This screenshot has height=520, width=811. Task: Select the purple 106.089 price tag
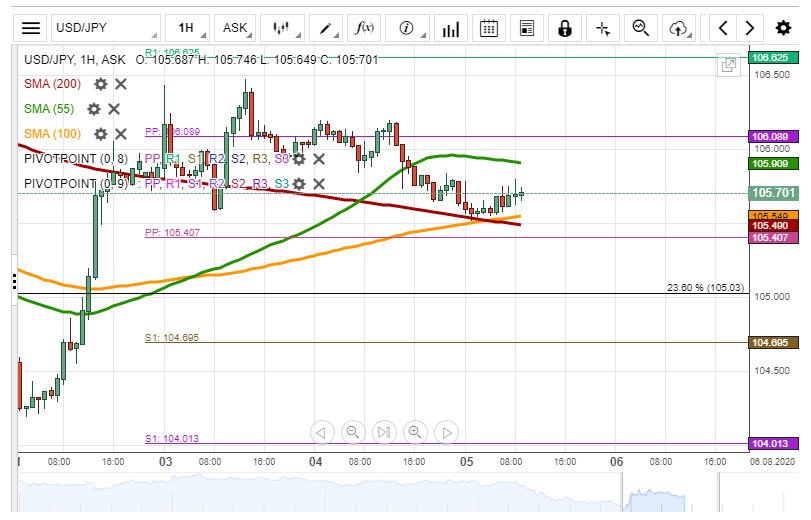[773, 137]
